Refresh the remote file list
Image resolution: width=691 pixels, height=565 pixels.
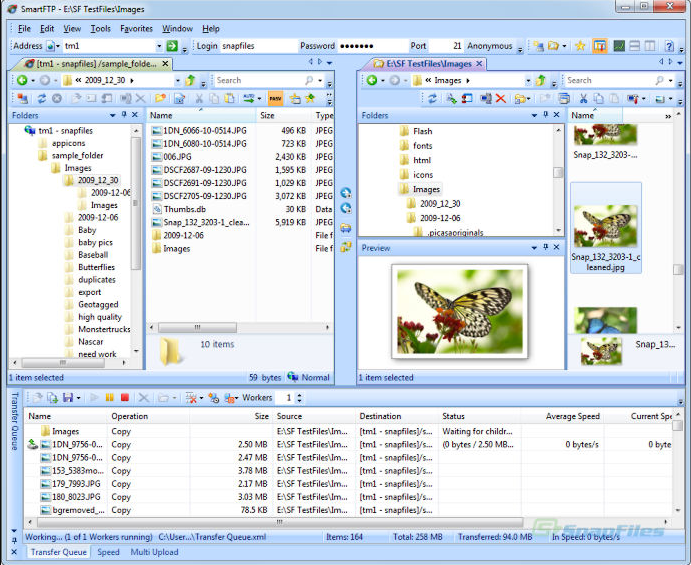[x=41, y=99]
